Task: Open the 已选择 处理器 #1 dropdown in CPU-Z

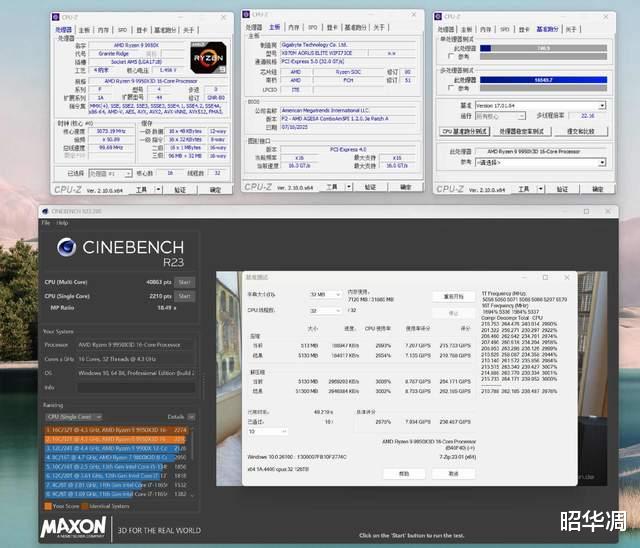Action: click(110, 173)
